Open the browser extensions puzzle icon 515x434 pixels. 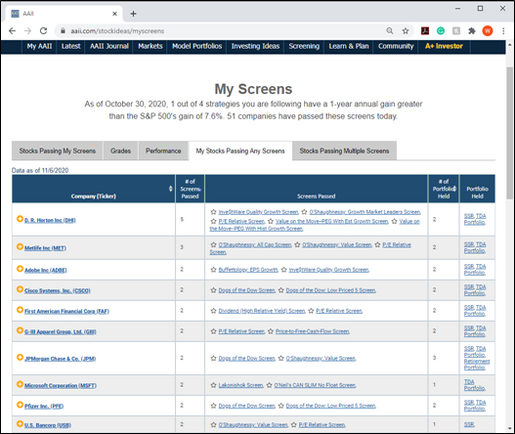point(472,31)
